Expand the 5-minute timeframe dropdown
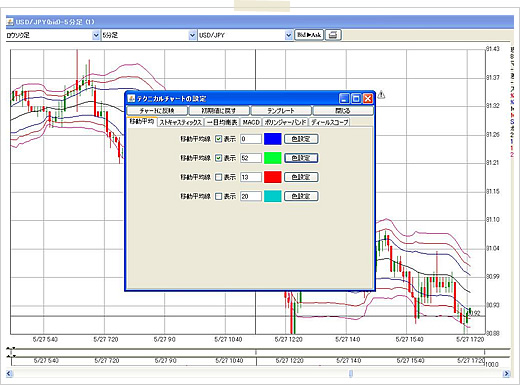Viewport: 520px width, 385px height. point(192,35)
